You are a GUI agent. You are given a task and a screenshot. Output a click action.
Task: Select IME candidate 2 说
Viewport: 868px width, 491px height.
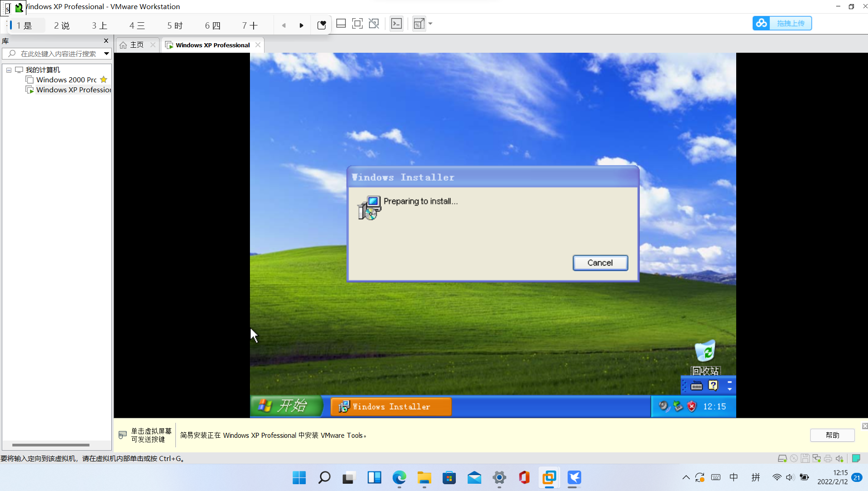(62, 25)
